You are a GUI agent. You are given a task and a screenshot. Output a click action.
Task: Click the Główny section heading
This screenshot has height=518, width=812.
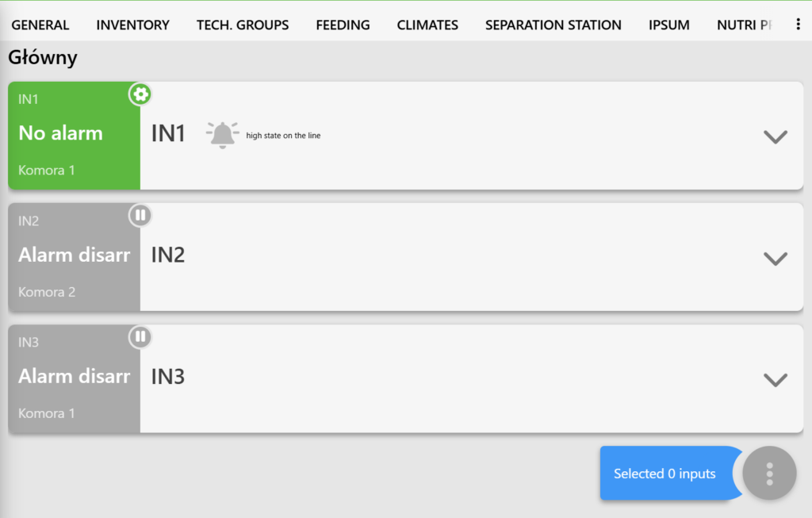coord(43,57)
